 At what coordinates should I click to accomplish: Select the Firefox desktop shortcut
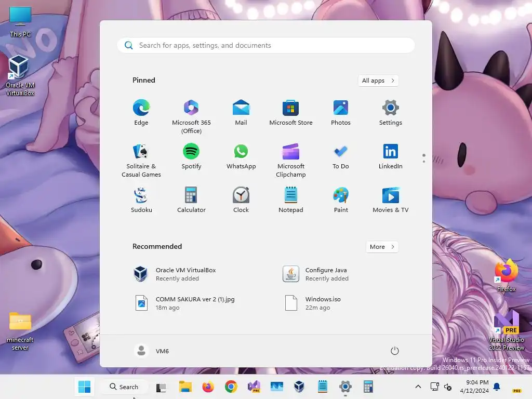[x=506, y=275]
